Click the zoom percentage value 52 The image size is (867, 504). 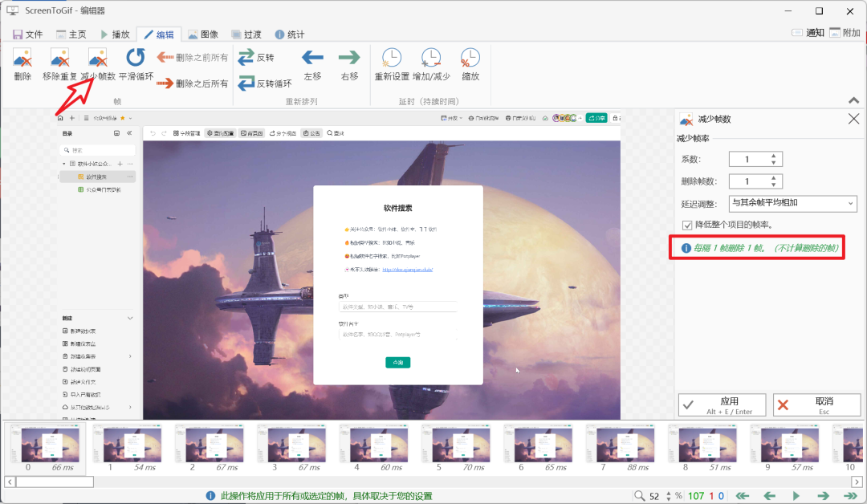click(x=655, y=496)
